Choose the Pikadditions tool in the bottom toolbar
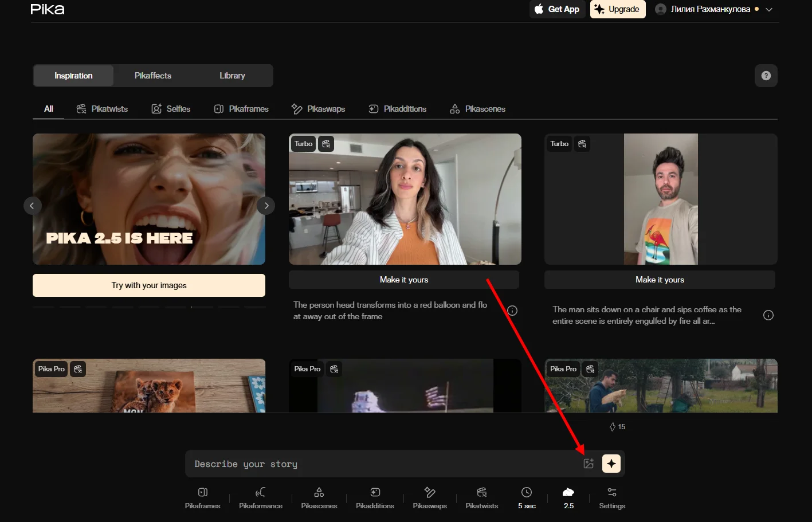This screenshot has width=812, height=522. click(375, 498)
